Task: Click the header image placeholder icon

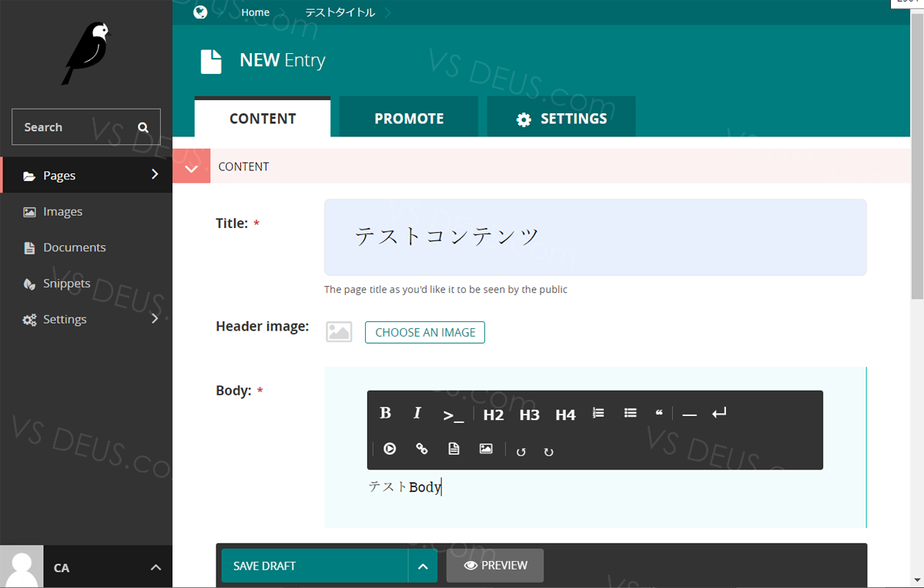Action: [339, 332]
